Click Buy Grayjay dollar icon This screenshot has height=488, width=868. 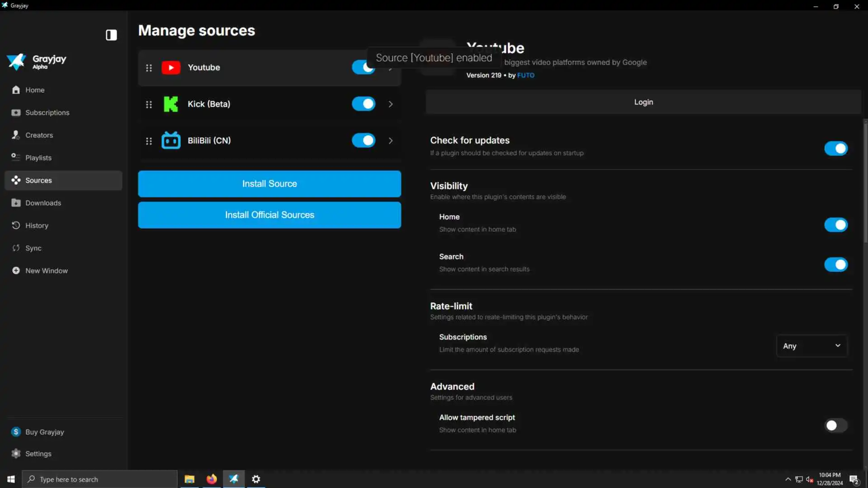tap(16, 432)
